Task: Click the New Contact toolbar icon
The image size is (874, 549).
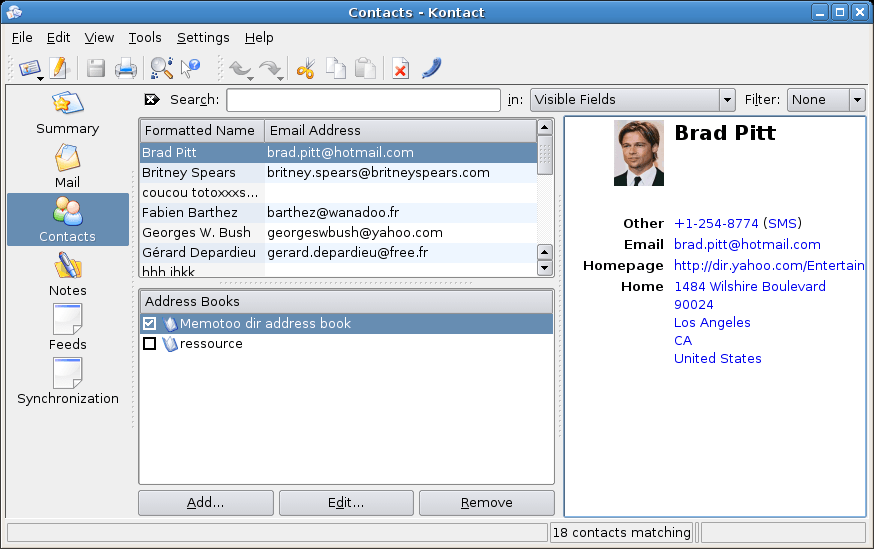Action: [x=29, y=69]
